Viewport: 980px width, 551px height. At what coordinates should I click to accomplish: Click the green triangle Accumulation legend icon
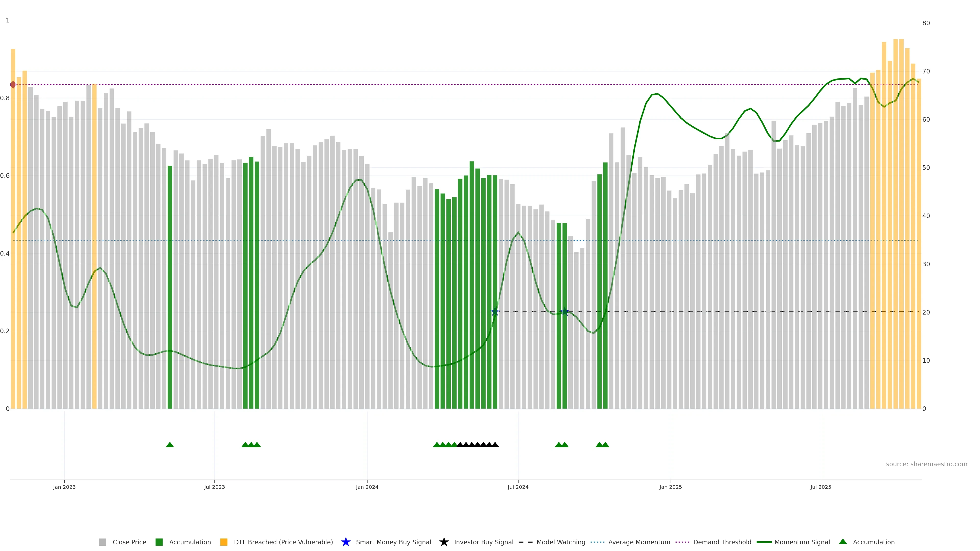pos(843,542)
